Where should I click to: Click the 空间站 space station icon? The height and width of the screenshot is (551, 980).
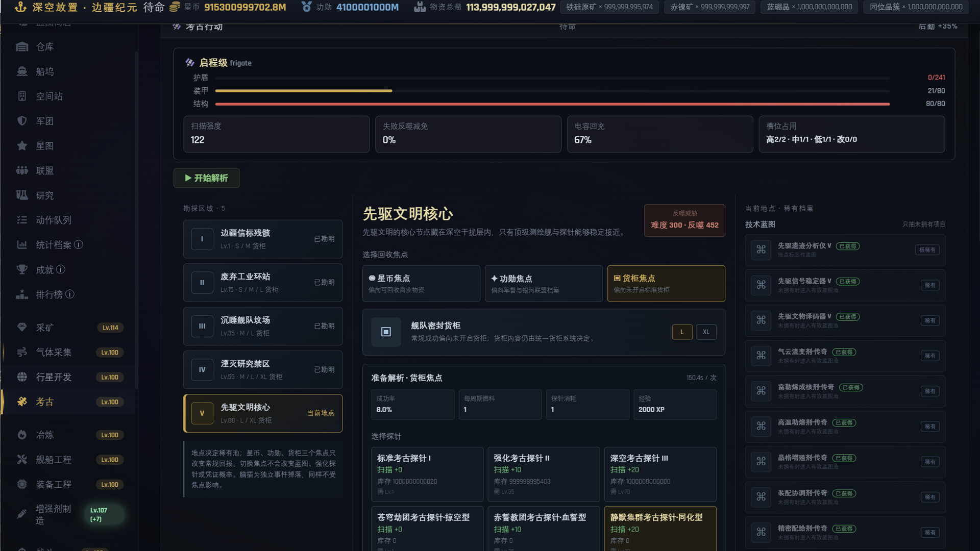[22, 96]
